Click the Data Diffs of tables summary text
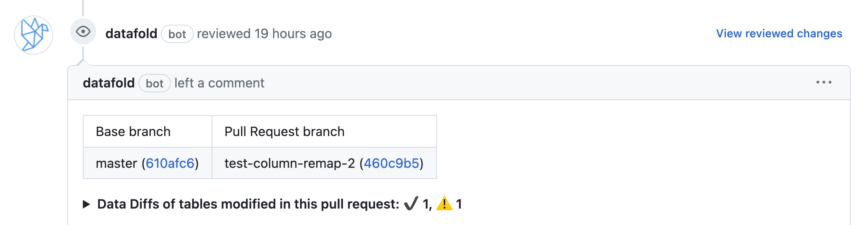Viewport: 868px width, 225px height. point(248,204)
